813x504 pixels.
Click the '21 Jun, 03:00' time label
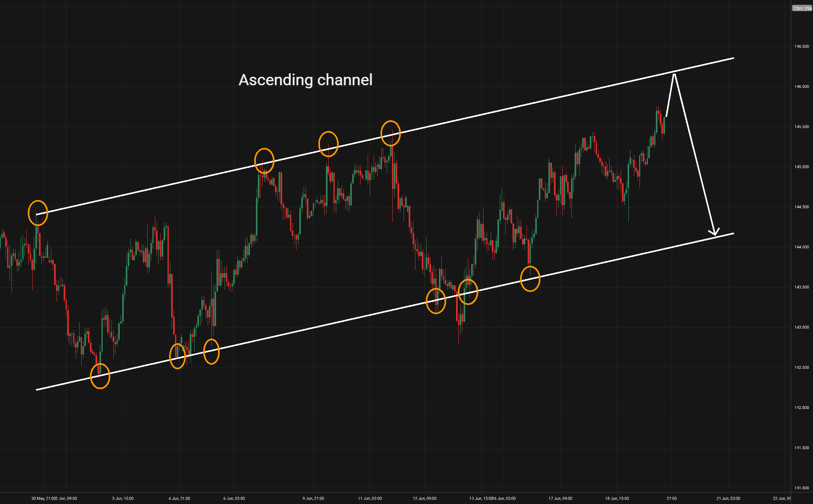coord(728,498)
